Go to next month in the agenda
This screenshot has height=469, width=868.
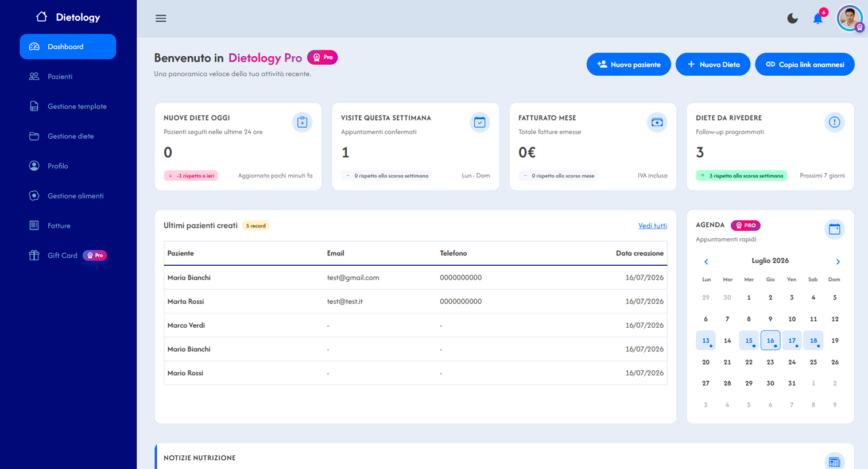tap(838, 262)
